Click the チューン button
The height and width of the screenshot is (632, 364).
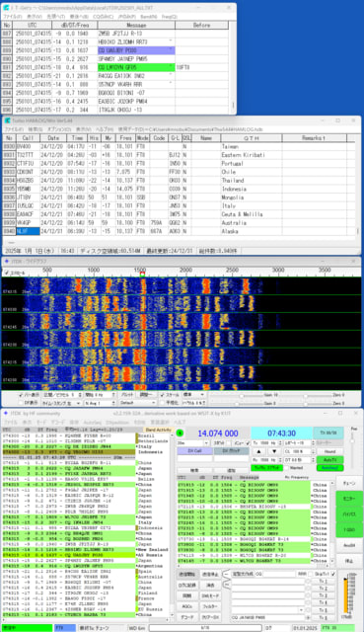click(x=349, y=483)
